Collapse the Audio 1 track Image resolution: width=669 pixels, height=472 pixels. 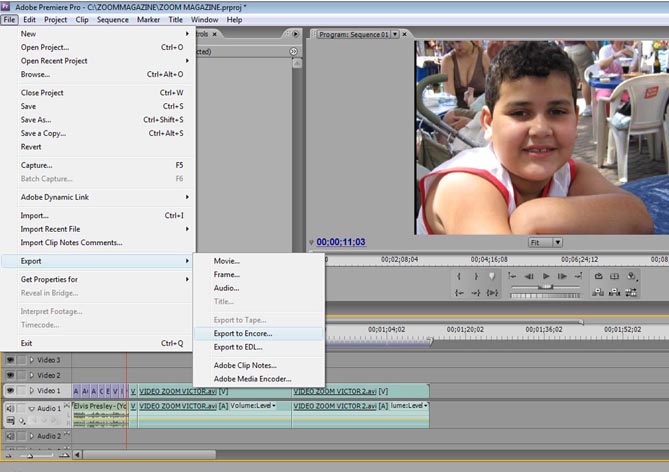(x=32, y=408)
